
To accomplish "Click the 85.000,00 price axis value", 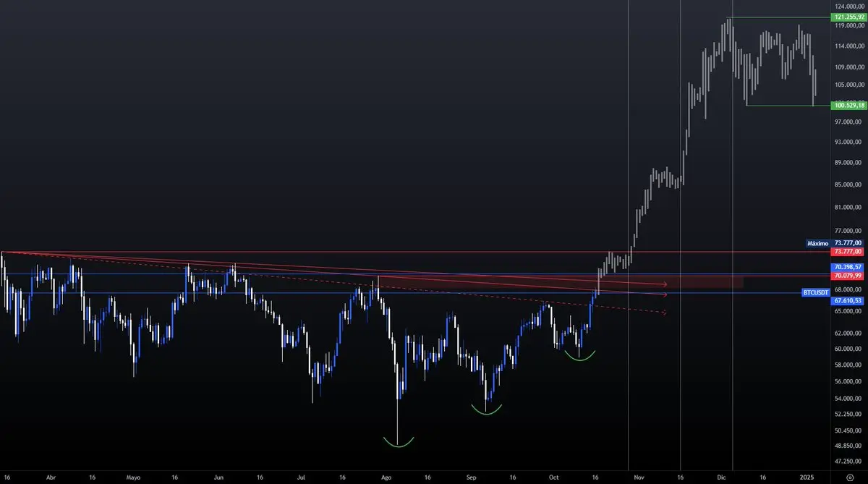I will 848,184.
